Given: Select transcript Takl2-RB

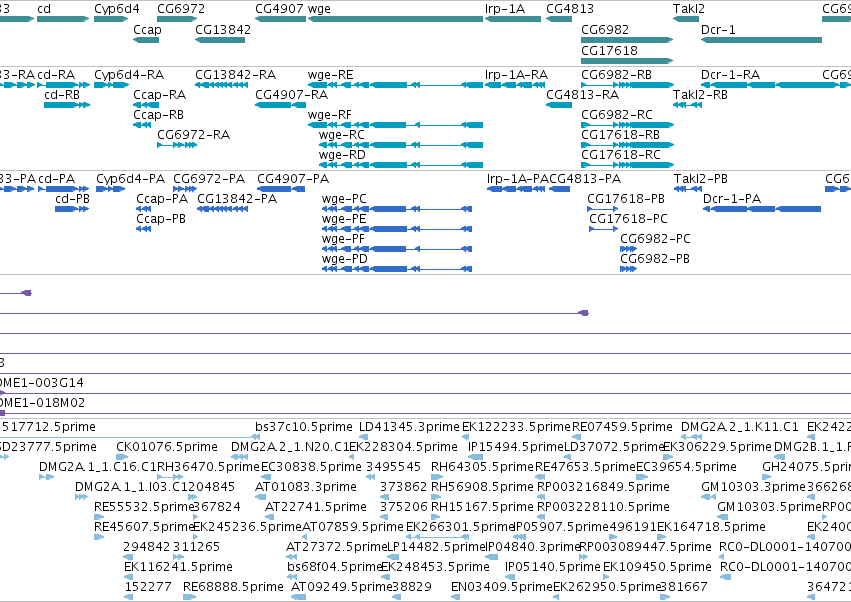Looking at the screenshot, I should click(700, 94).
